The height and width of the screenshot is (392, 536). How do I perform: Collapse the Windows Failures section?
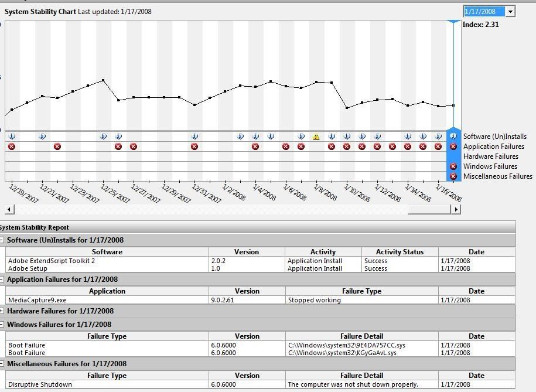tap(2, 325)
